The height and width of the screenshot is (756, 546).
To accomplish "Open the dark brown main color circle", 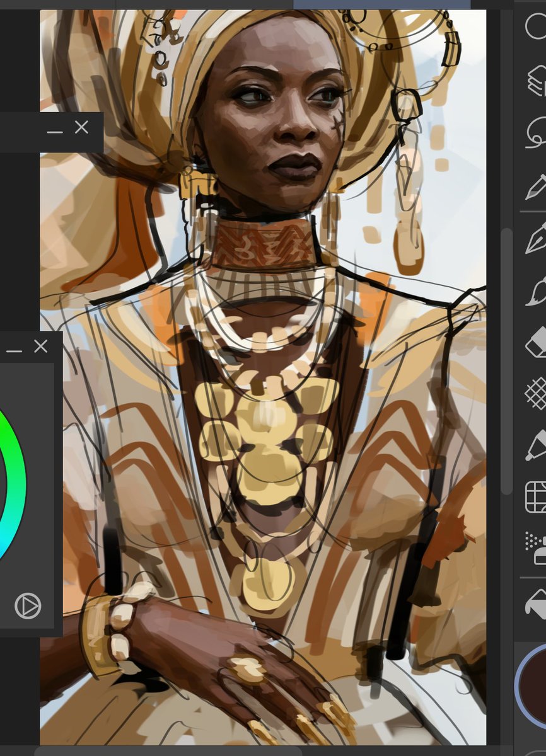I will [533, 685].
